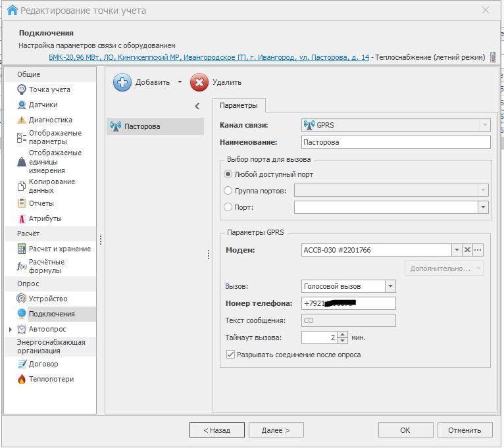
Task: Toggle 'Разрывать соединение после опроса' checkbox
Action: 230,355
